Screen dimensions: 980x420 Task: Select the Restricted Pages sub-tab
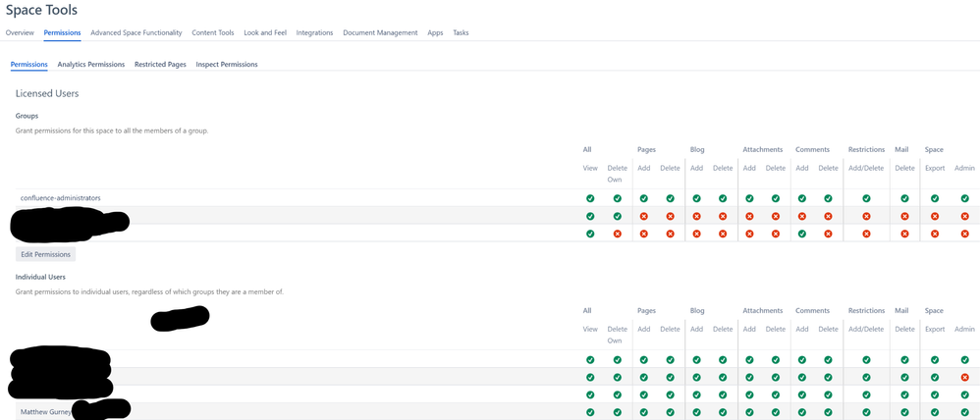(160, 65)
